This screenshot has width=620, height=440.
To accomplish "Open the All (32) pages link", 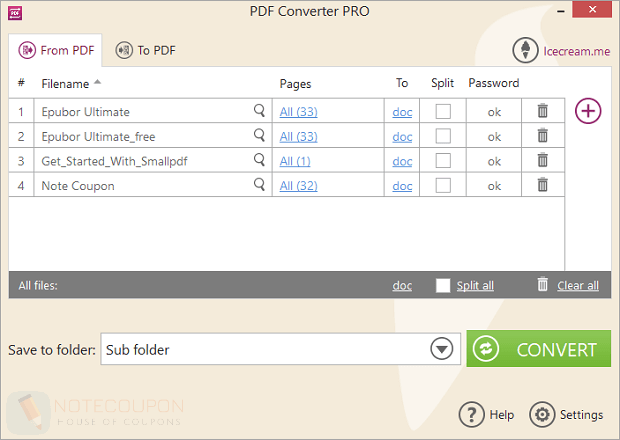I will [299, 186].
